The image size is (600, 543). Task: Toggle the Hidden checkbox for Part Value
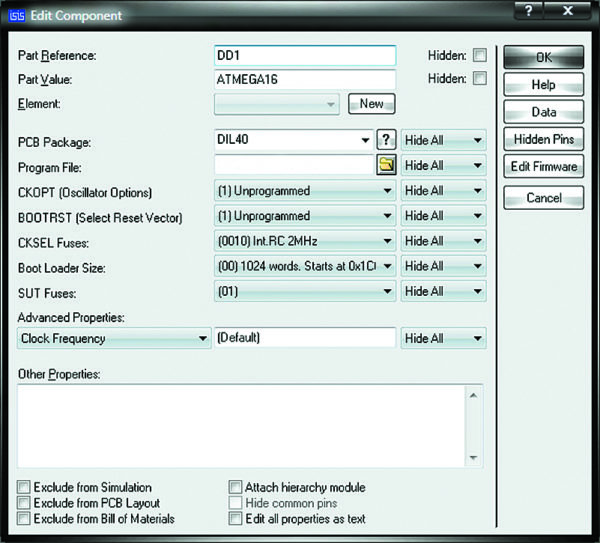(480, 78)
